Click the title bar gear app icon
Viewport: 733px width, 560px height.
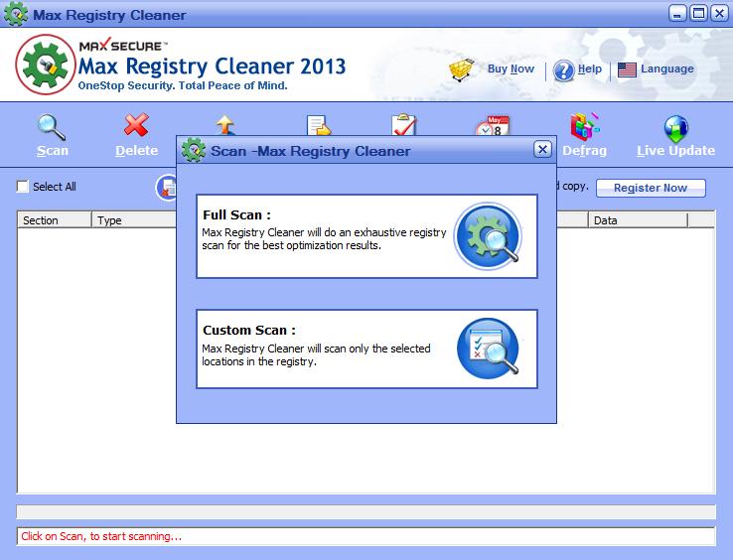16,14
